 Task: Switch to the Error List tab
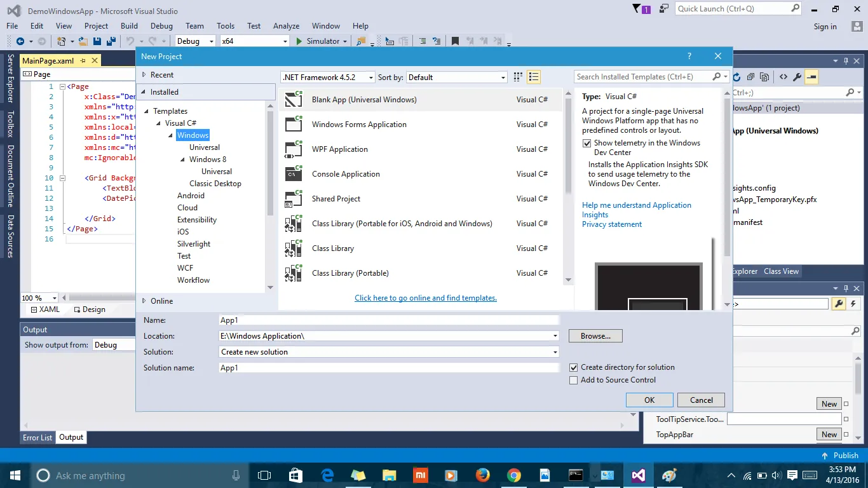pos(37,437)
